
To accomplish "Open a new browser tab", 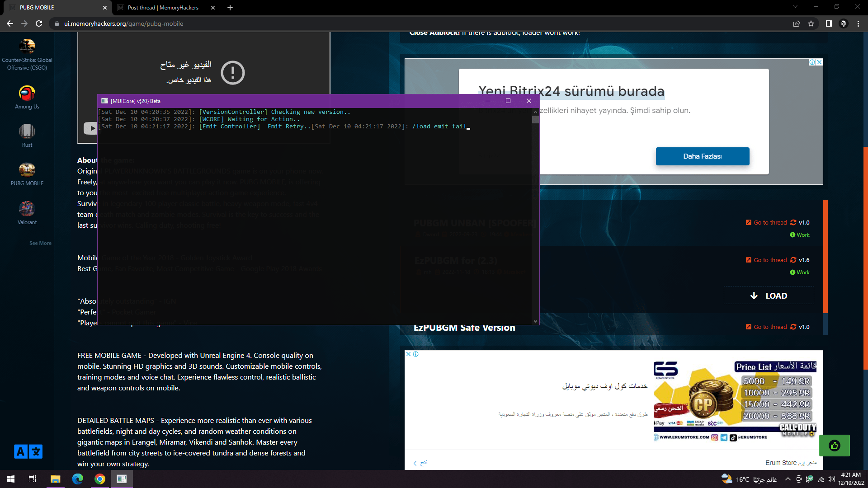I will (230, 8).
